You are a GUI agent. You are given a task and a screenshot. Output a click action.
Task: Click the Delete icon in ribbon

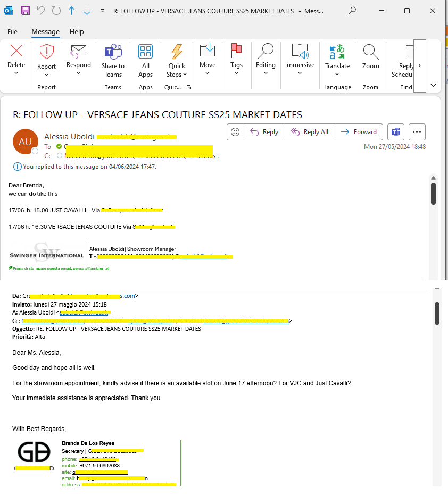[16, 51]
